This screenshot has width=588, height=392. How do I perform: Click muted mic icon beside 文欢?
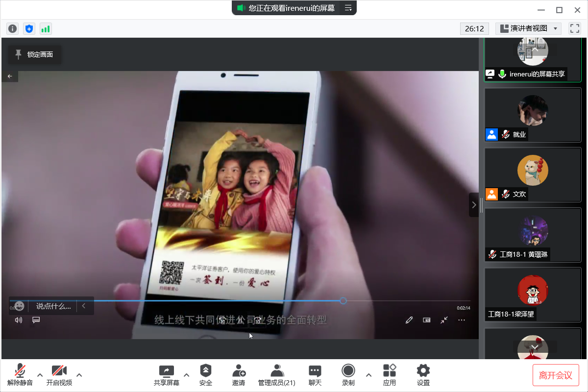pos(506,194)
